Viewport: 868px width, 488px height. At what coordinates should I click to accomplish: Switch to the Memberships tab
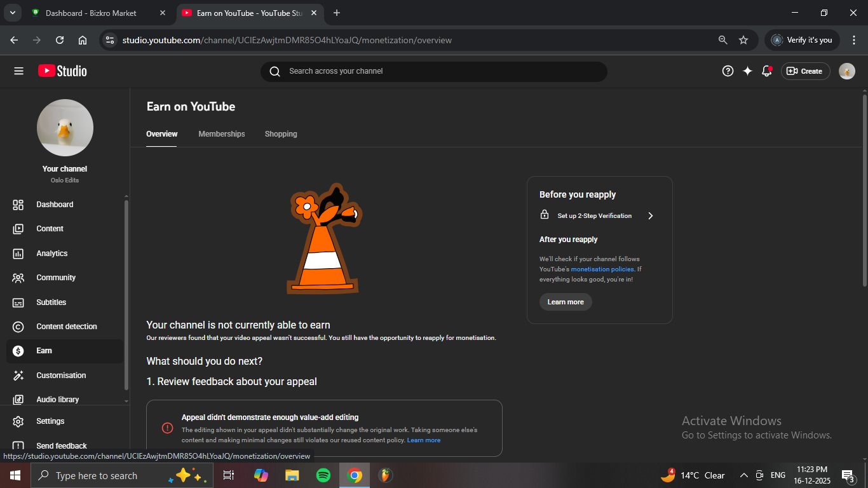(221, 134)
